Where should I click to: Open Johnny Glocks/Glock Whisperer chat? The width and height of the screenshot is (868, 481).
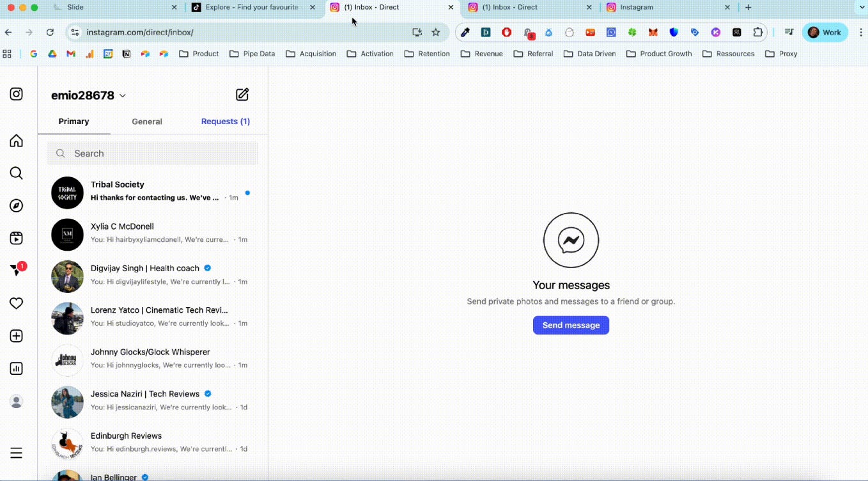coord(153,360)
